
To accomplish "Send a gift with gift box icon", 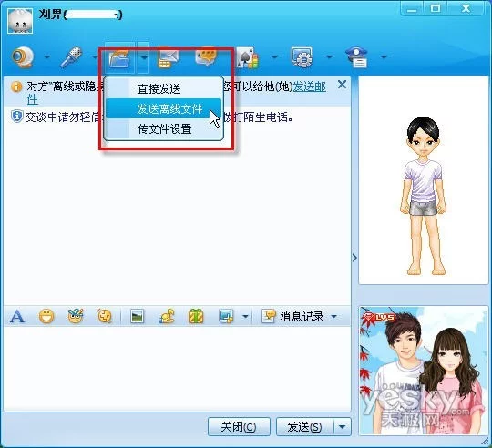I will tap(196, 316).
